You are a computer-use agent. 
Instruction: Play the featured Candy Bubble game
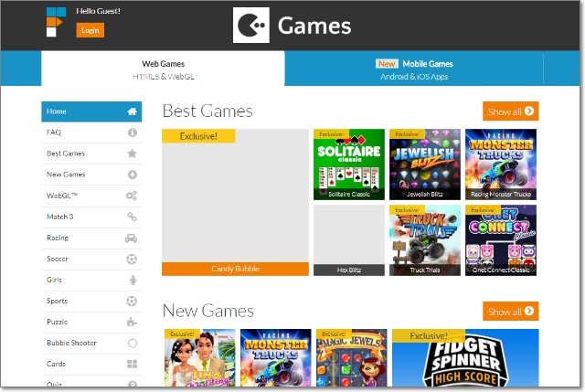point(235,203)
